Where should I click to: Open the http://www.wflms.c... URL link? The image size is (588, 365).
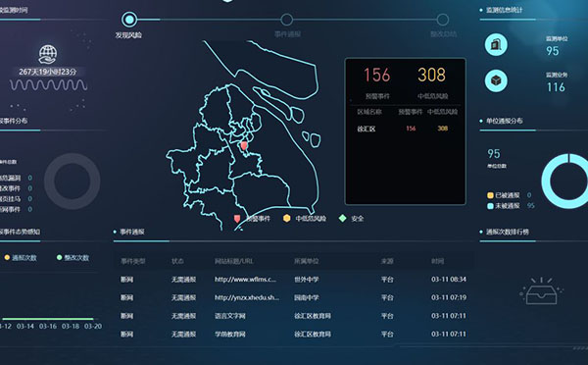[x=245, y=280]
